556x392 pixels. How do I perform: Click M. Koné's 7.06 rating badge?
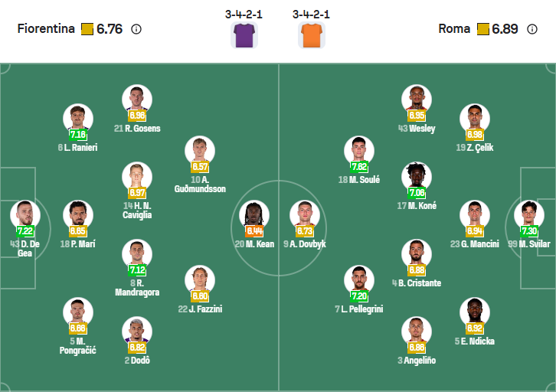417,193
